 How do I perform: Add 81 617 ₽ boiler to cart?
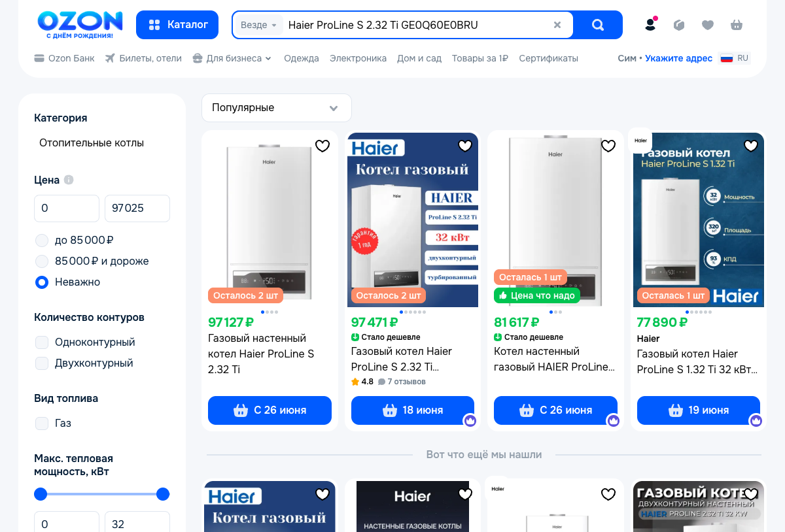coord(555,410)
